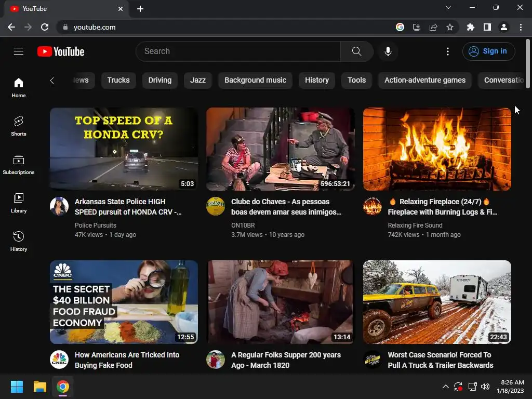Open the Relaxing Fire Sound channel avatar
Screen dimensions: 532x399
[372, 206]
